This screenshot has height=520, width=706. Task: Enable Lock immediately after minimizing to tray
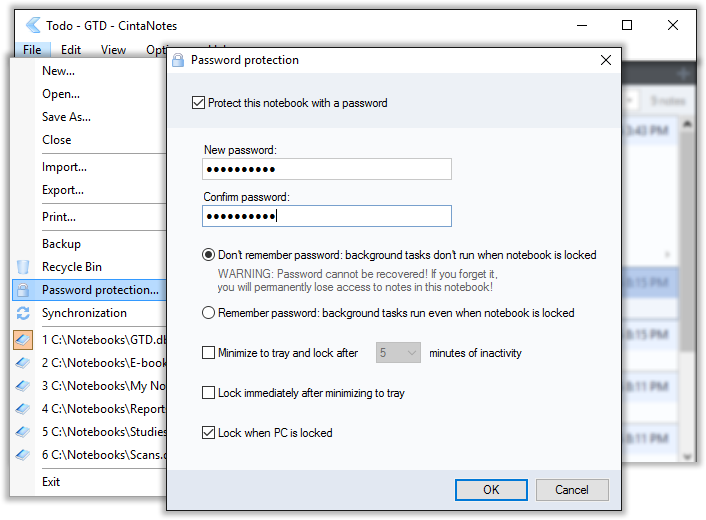coord(208,393)
